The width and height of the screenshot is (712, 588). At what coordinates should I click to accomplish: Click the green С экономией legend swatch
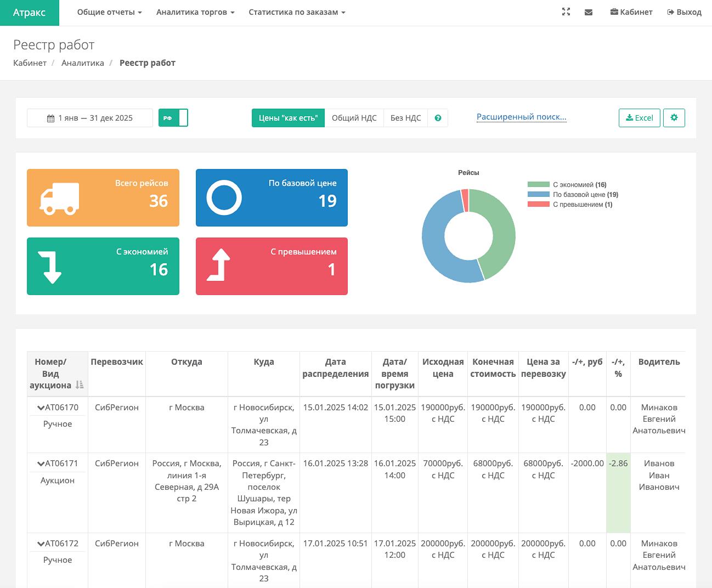pyautogui.click(x=538, y=185)
